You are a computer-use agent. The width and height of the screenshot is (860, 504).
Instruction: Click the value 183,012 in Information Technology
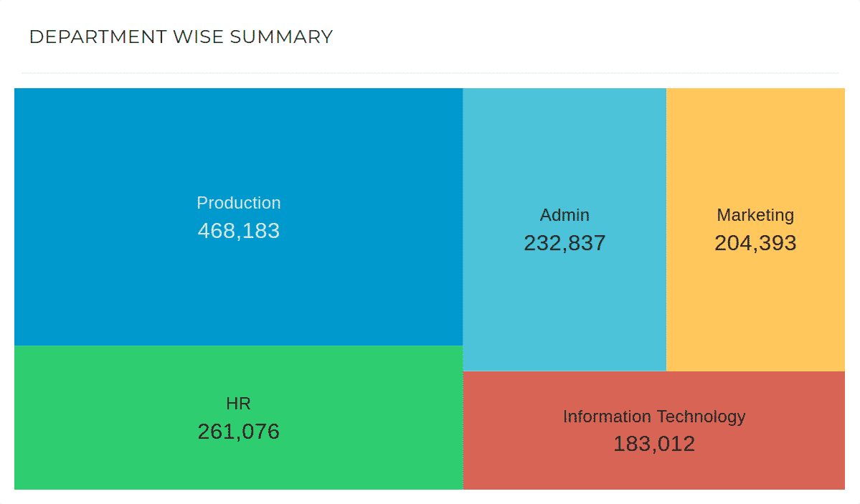pos(654,444)
